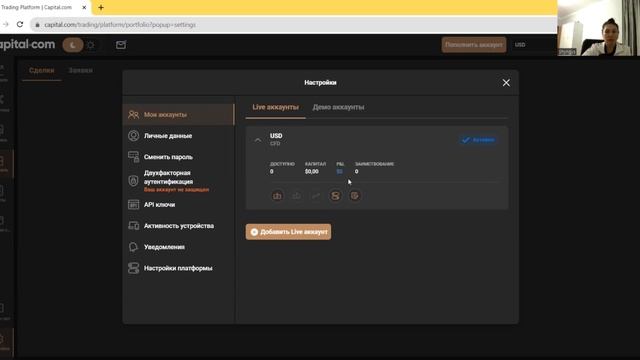640x360 pixels.
Task: Click the USD account name text
Action: (276, 136)
